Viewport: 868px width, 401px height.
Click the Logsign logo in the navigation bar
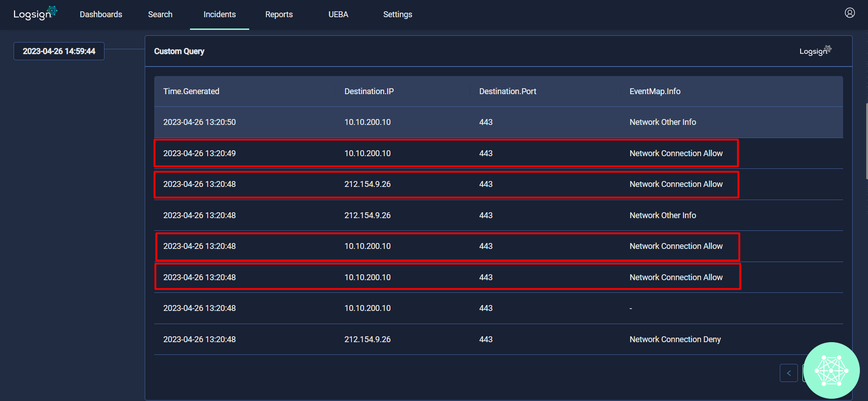tap(35, 14)
